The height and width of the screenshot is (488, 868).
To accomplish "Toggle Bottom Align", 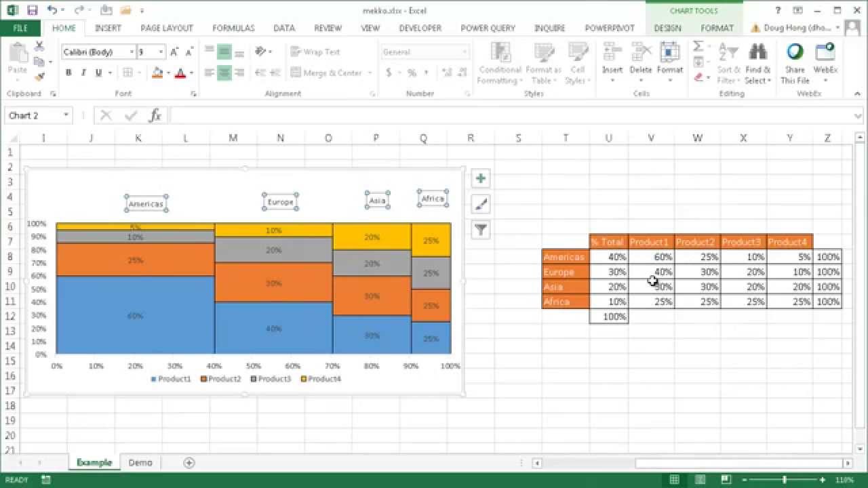I will [239, 52].
